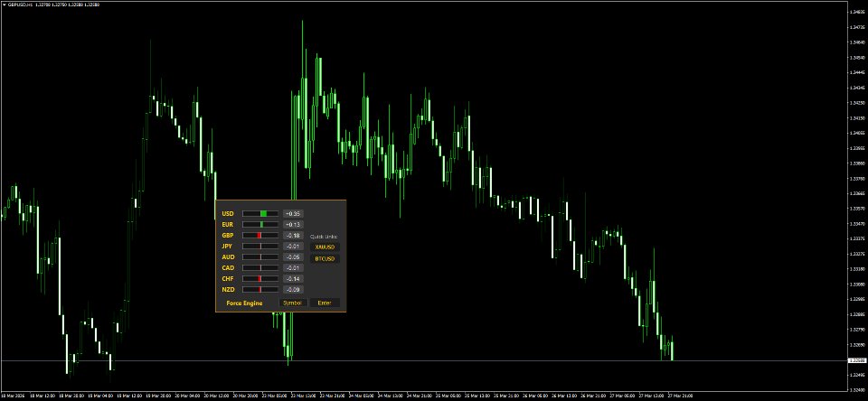The height and width of the screenshot is (401, 868).
Task: Open the chart menu triangle beside GBPUSD,H1
Action: point(4,5)
